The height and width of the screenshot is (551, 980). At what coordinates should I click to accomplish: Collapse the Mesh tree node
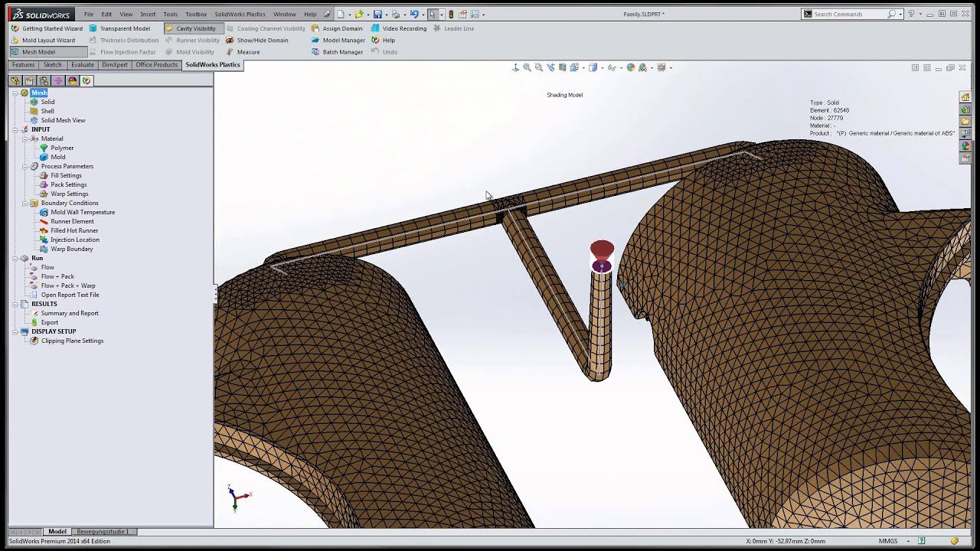pos(15,93)
